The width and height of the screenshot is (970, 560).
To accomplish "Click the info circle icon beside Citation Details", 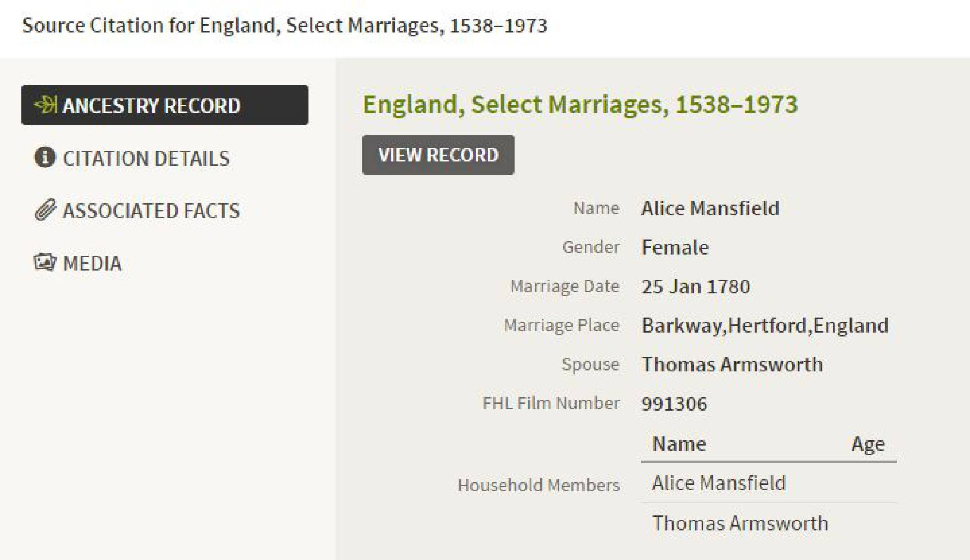I will pos(45,158).
